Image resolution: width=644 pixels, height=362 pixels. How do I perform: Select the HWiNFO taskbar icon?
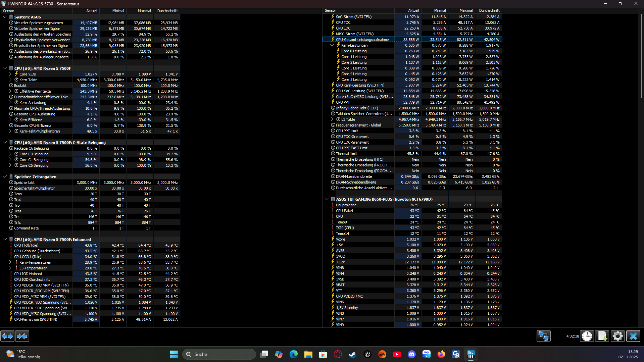click(x=471, y=354)
